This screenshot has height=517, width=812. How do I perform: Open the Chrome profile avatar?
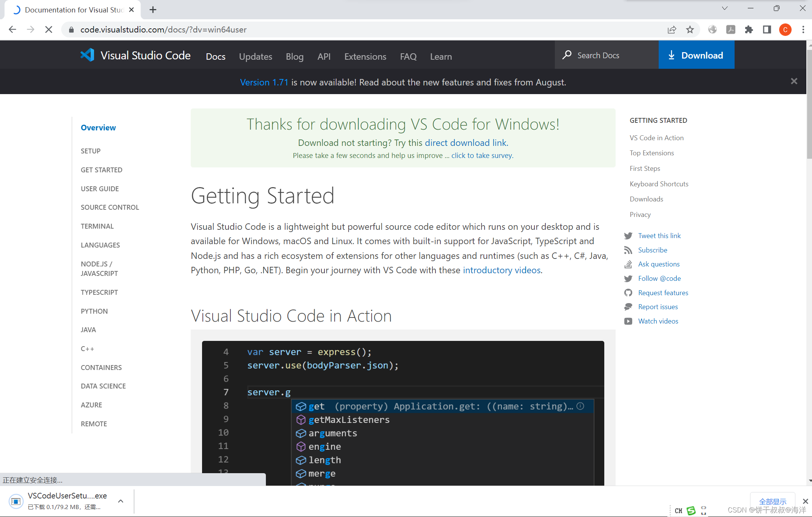785,29
